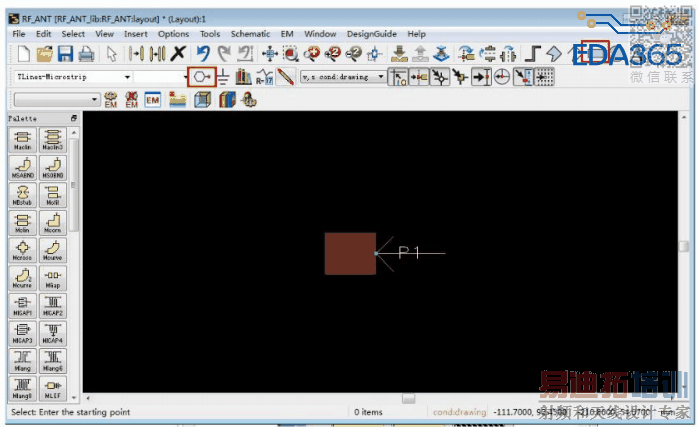698x427 pixels.
Task: Open the 3D cube view icon
Action: (202, 100)
